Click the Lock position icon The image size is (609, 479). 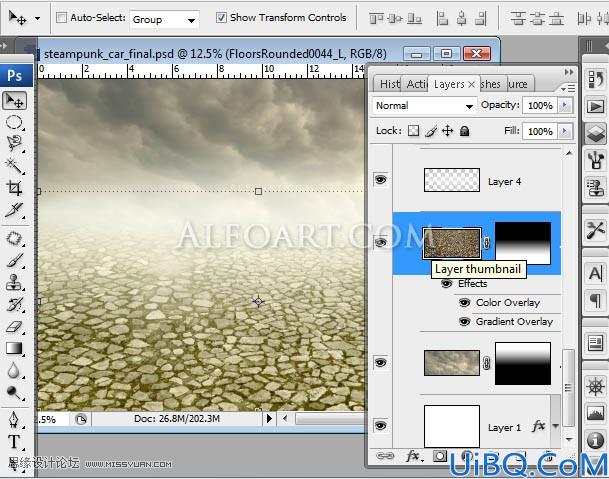tap(447, 131)
